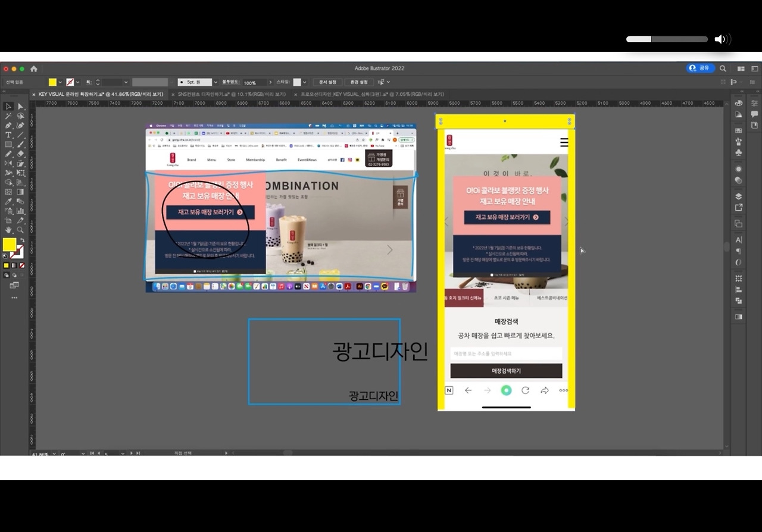This screenshot has width=762, height=532.
Task: Select the Selection tool (black arrow)
Action: click(8, 107)
